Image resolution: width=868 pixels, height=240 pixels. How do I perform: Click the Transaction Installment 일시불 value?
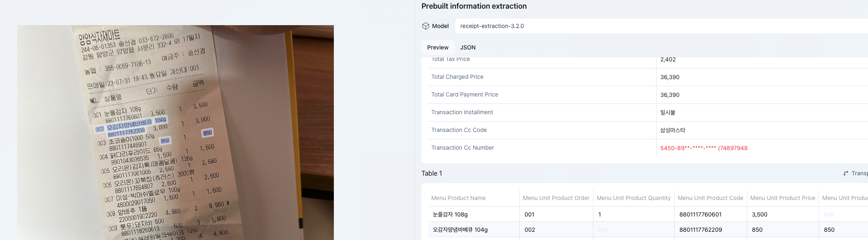coord(668,113)
